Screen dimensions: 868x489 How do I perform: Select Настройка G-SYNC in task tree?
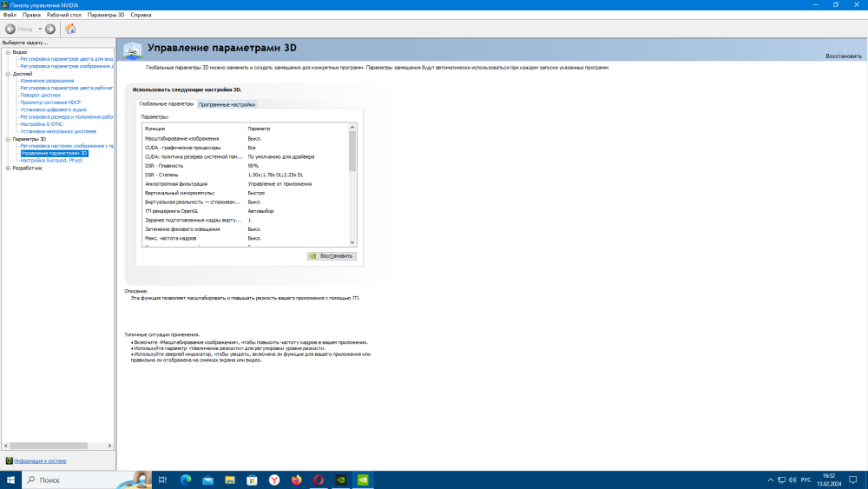tap(42, 124)
